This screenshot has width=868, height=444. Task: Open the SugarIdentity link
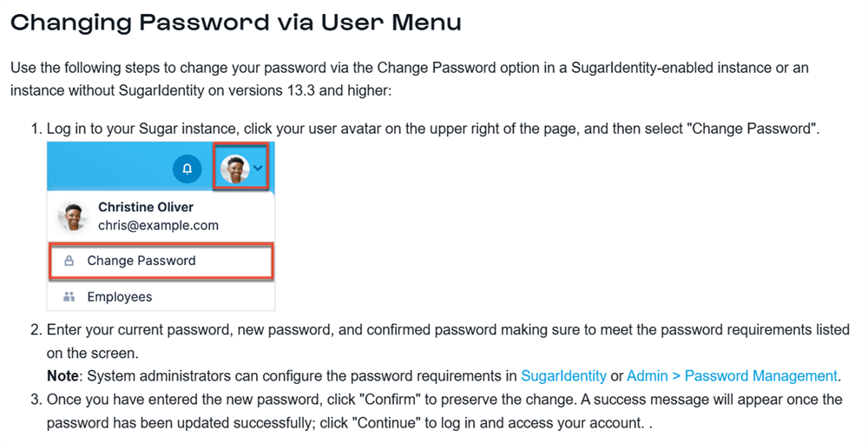563,376
